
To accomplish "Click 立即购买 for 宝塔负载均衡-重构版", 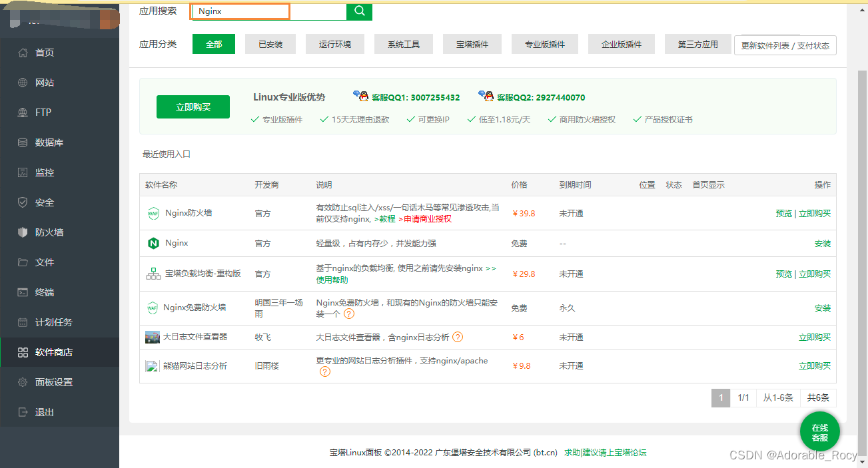I will tap(815, 274).
